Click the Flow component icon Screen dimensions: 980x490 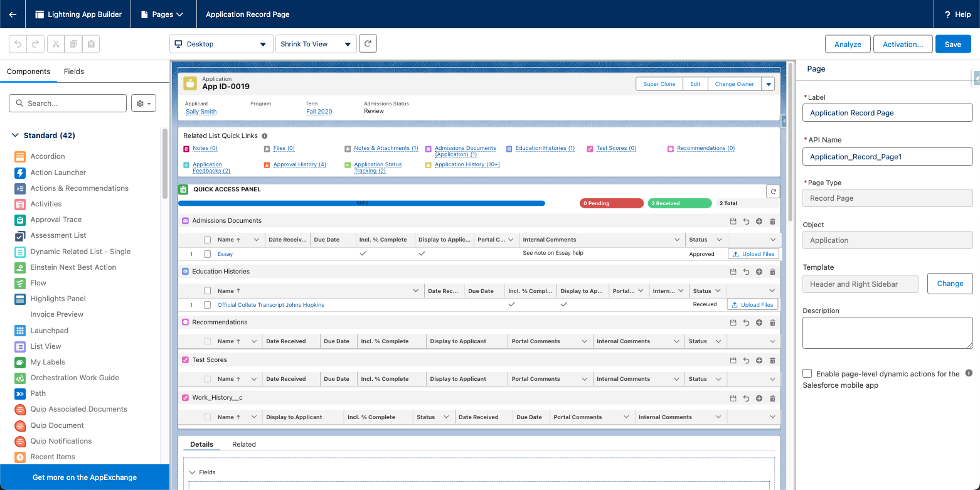[19, 283]
